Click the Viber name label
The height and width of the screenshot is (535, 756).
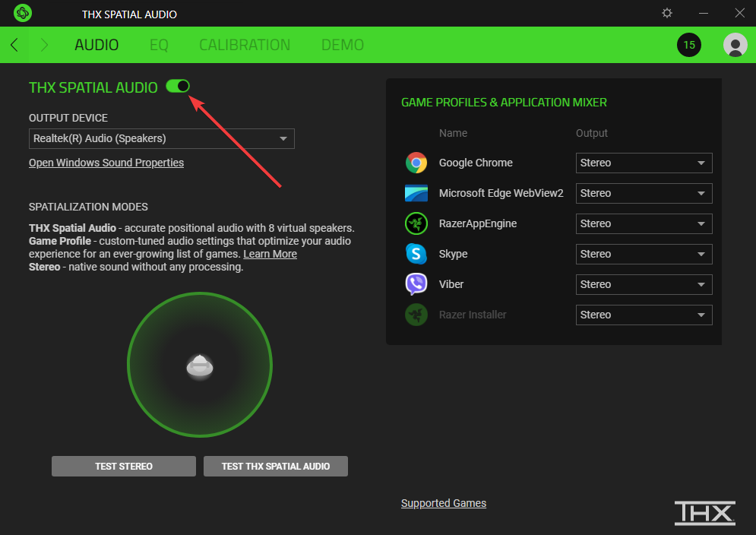(x=451, y=285)
